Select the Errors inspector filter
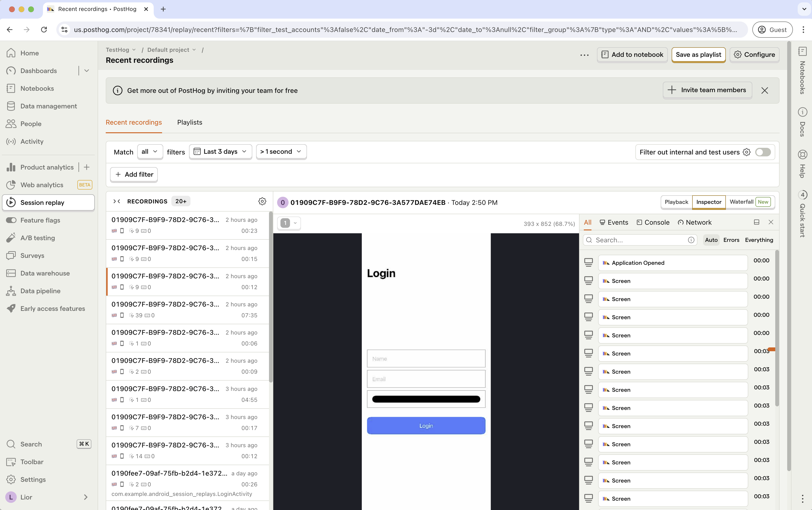The width and height of the screenshot is (812, 510). coord(731,240)
